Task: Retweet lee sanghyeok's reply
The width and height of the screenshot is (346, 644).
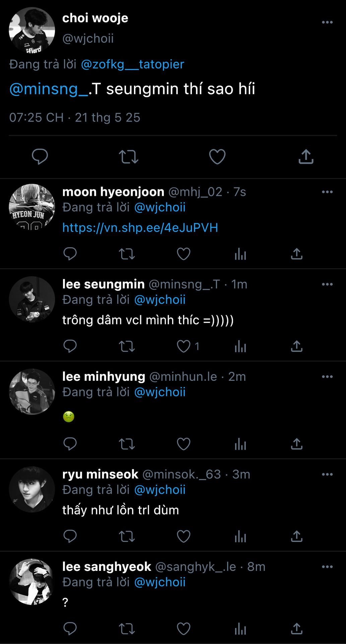Action: pyautogui.click(x=127, y=629)
